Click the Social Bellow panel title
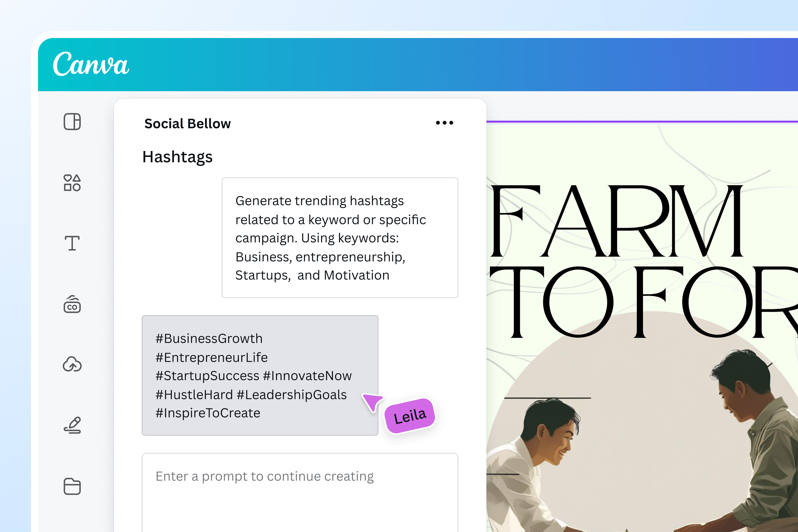Viewport: 798px width, 532px height. [x=188, y=123]
